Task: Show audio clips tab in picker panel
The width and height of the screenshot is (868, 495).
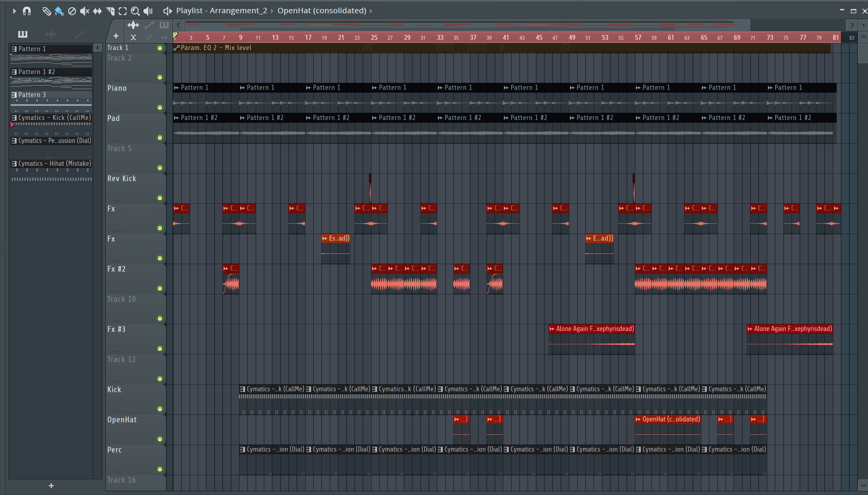Action: 51,34
